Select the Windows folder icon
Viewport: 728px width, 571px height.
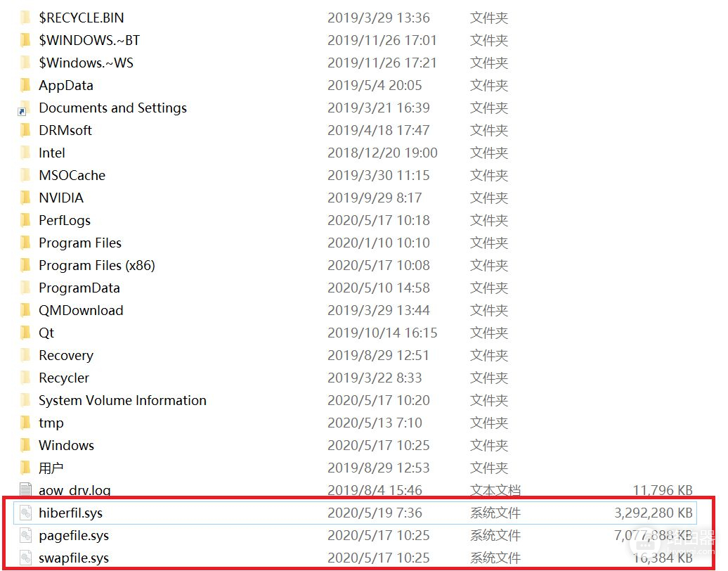(25, 445)
